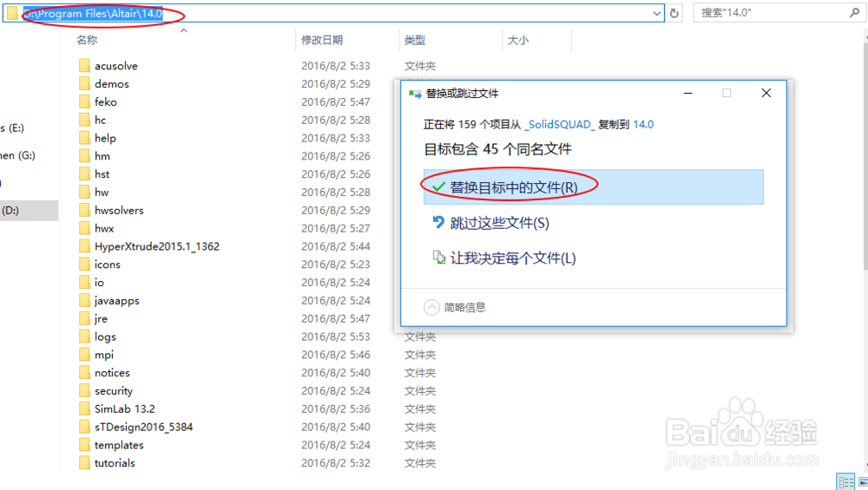
Task: Select the SimLab 13.2 folder name
Action: click(124, 408)
